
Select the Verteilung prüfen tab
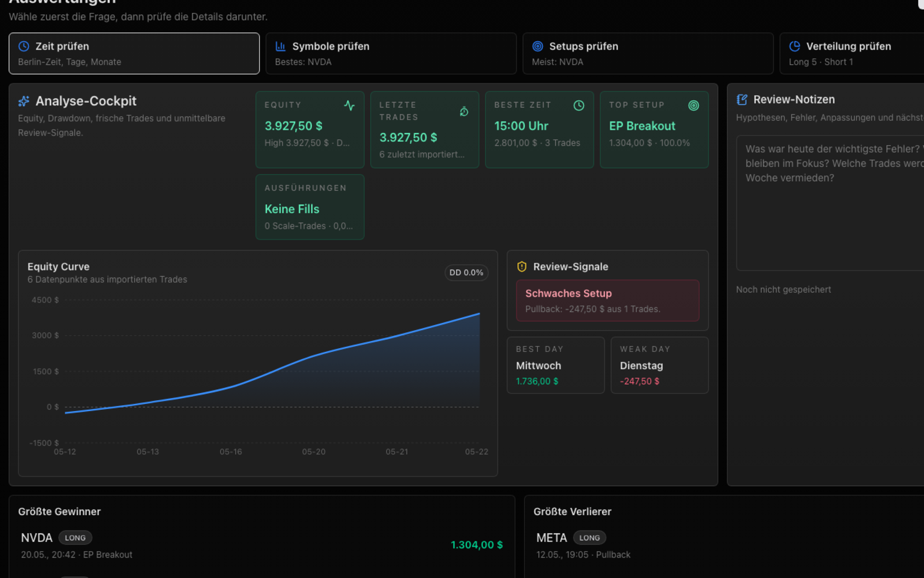[852, 53]
